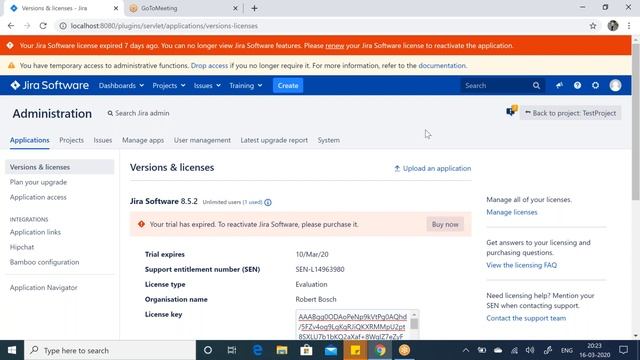Screen dimensions: 640x360
Task: Open the Manage licenses link
Action: (x=511, y=212)
